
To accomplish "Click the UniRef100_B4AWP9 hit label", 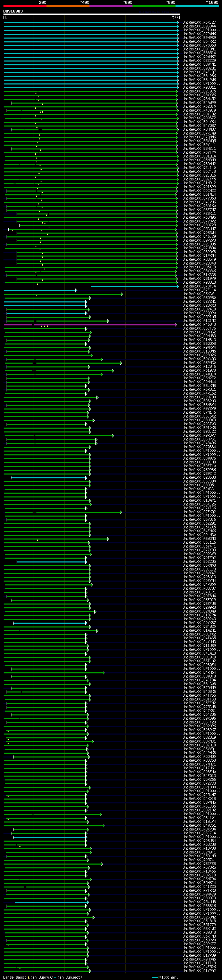I will 199,103.
